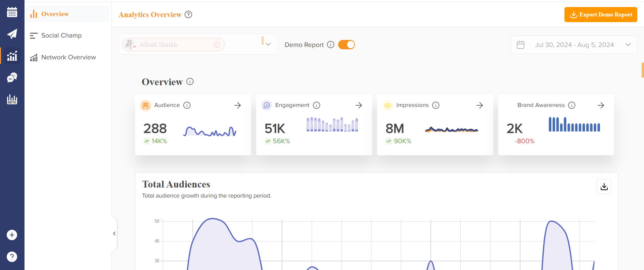The image size is (644, 270).
Task: Select the analytics chart sidebar icon
Action: (12, 56)
